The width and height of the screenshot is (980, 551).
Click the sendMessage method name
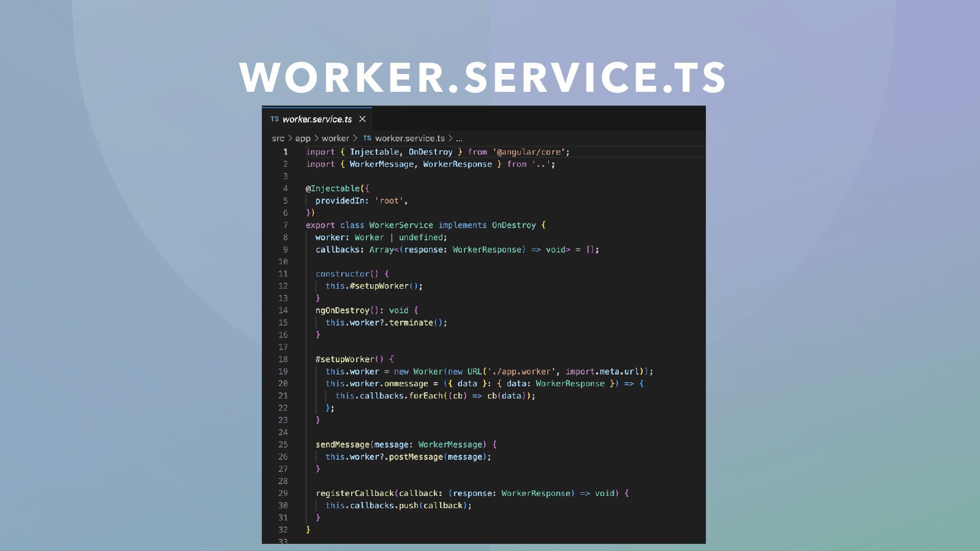click(x=342, y=444)
